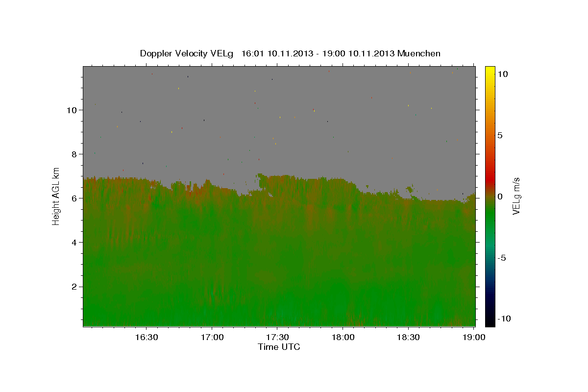Click the 18:30 time tick label

[x=408, y=337]
